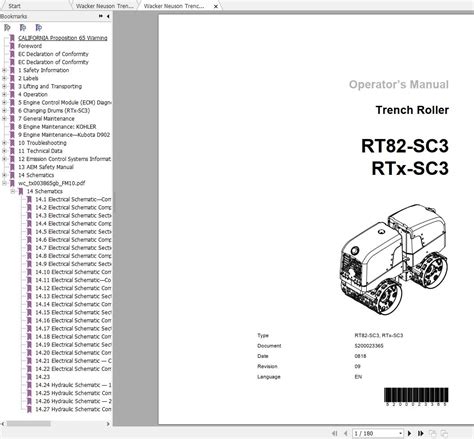Viewport: 474px width, 439px height.
Task: Close the active Wacker Neuson tab
Action: point(216,6)
